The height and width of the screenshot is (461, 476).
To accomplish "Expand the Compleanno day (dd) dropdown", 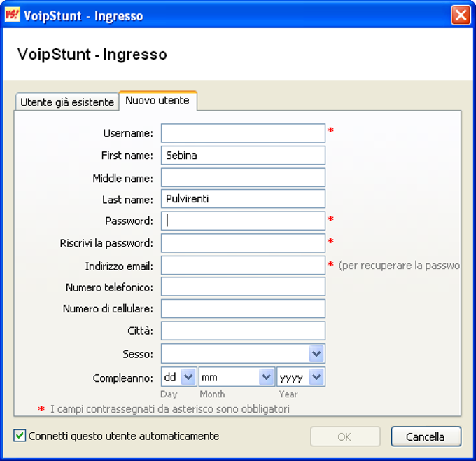I will tap(188, 377).
